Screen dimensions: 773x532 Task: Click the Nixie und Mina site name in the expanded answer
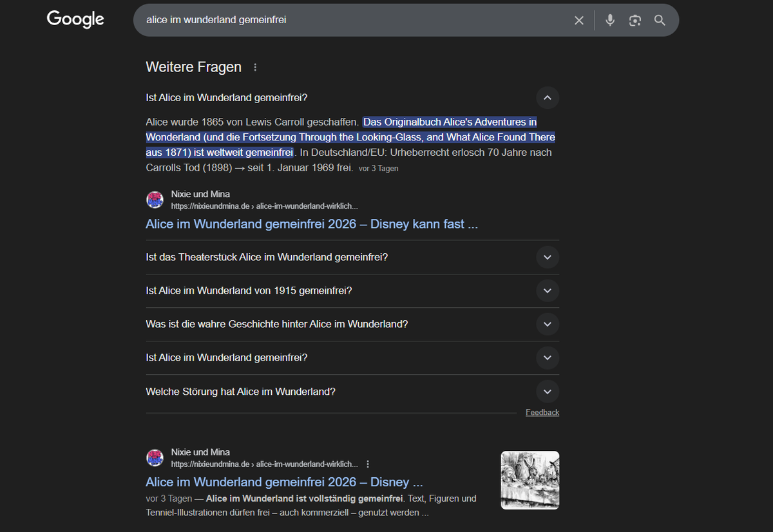click(x=200, y=194)
